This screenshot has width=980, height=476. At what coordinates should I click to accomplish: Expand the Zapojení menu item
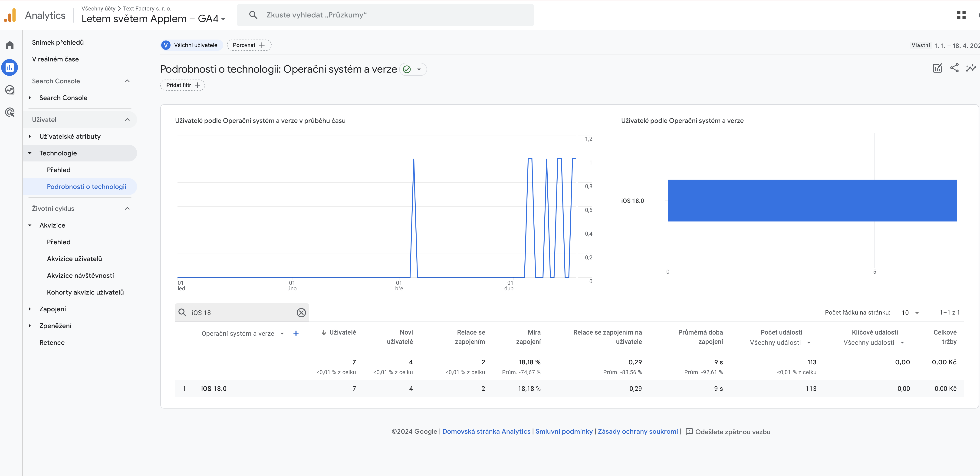coord(53,309)
